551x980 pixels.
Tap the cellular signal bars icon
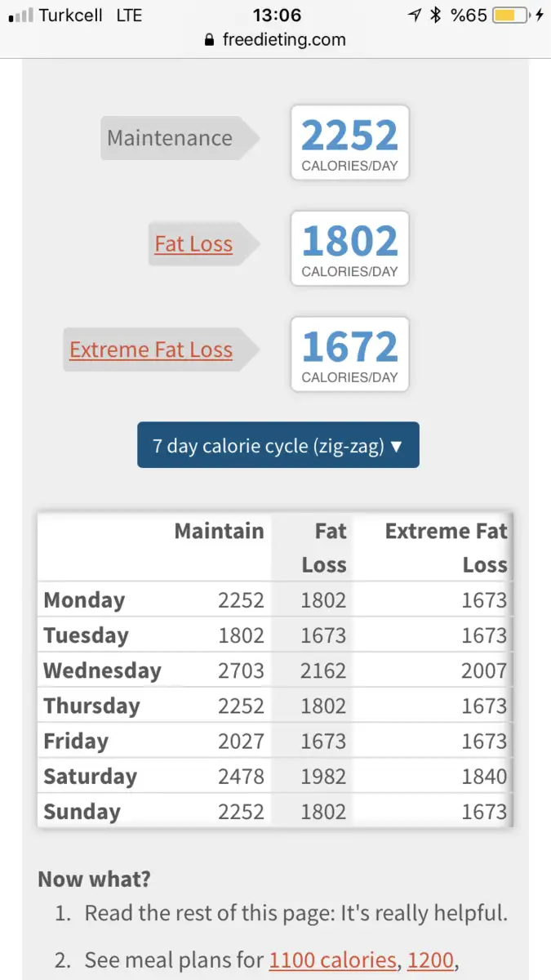coord(21,15)
